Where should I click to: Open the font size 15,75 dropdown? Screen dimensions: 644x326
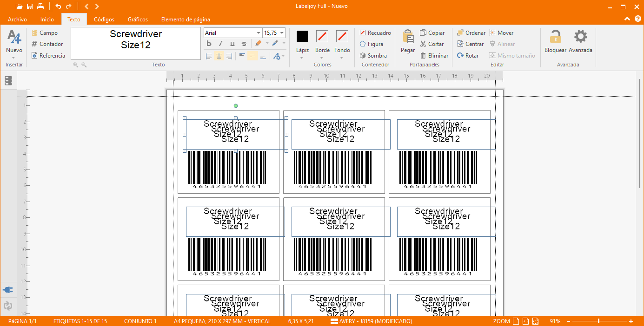tap(282, 33)
